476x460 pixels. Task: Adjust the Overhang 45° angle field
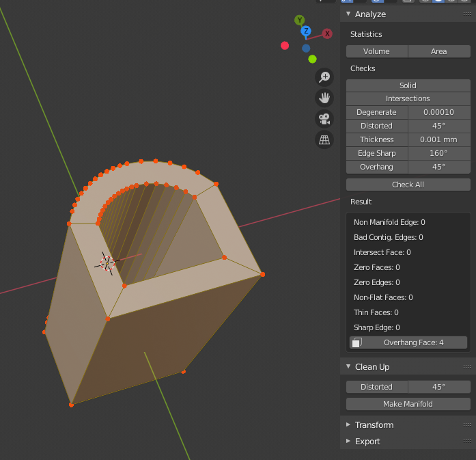tap(439, 167)
